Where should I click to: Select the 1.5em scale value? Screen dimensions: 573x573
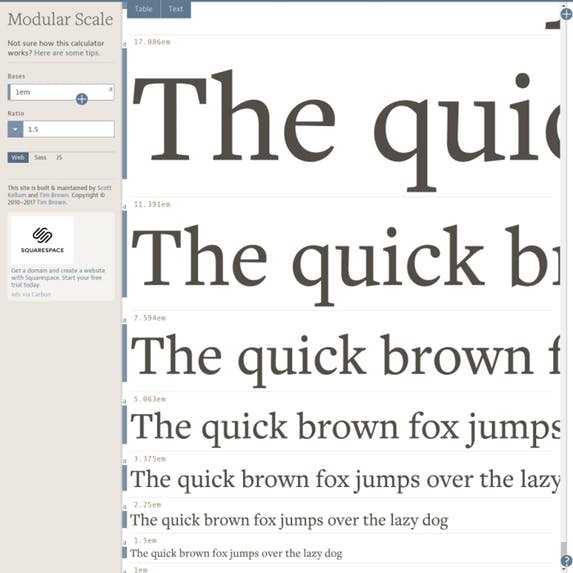[145, 540]
